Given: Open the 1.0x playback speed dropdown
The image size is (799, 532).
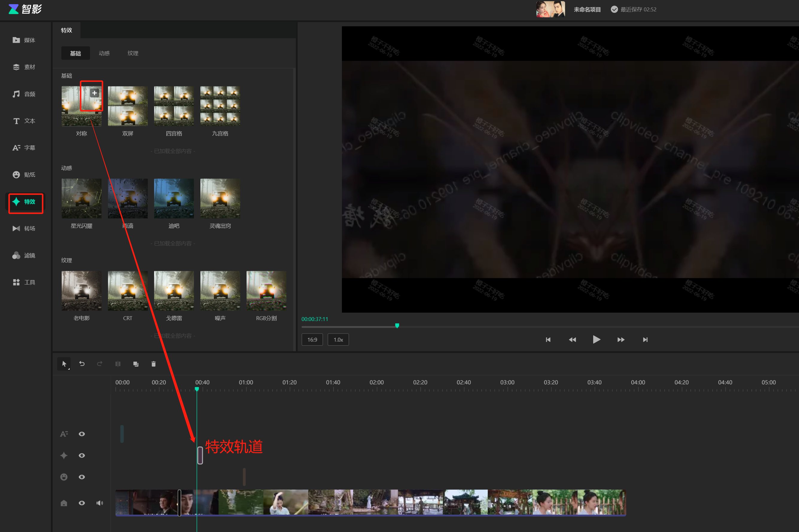Looking at the screenshot, I should [338, 340].
